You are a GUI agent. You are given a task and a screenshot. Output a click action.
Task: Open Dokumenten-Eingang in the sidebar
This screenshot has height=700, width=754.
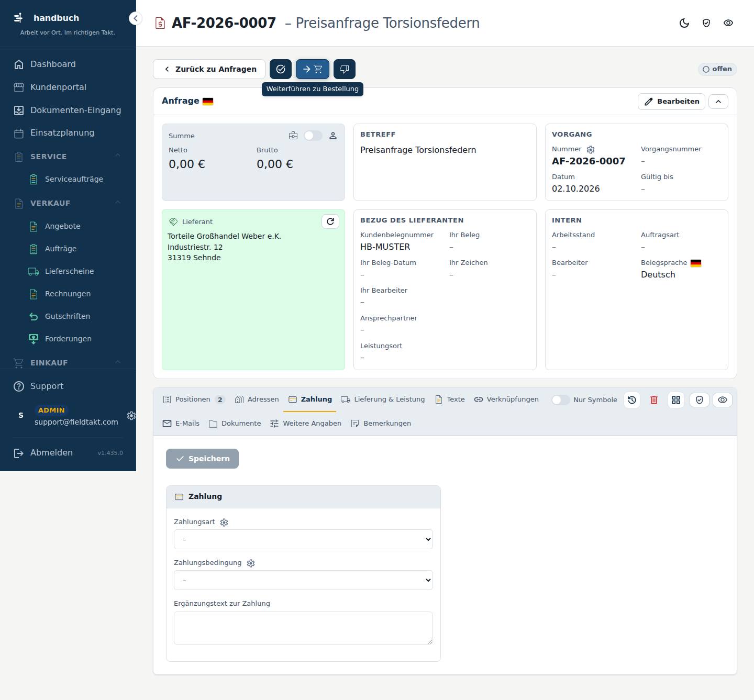coord(68,110)
